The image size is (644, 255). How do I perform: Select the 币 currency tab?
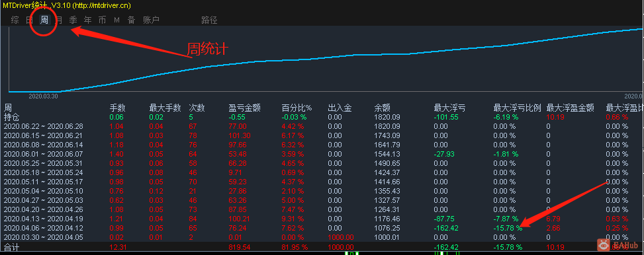pos(103,20)
